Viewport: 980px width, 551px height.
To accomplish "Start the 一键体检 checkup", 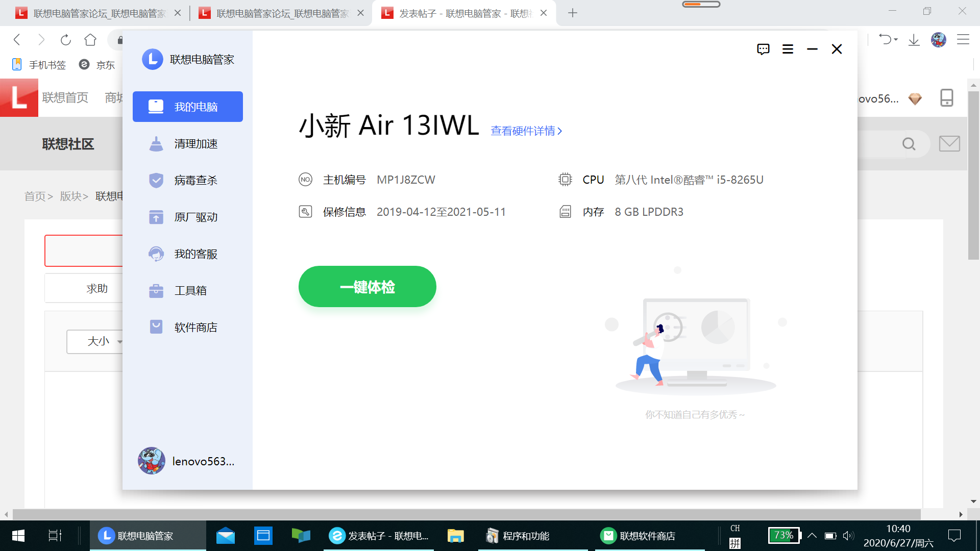I will (x=367, y=287).
